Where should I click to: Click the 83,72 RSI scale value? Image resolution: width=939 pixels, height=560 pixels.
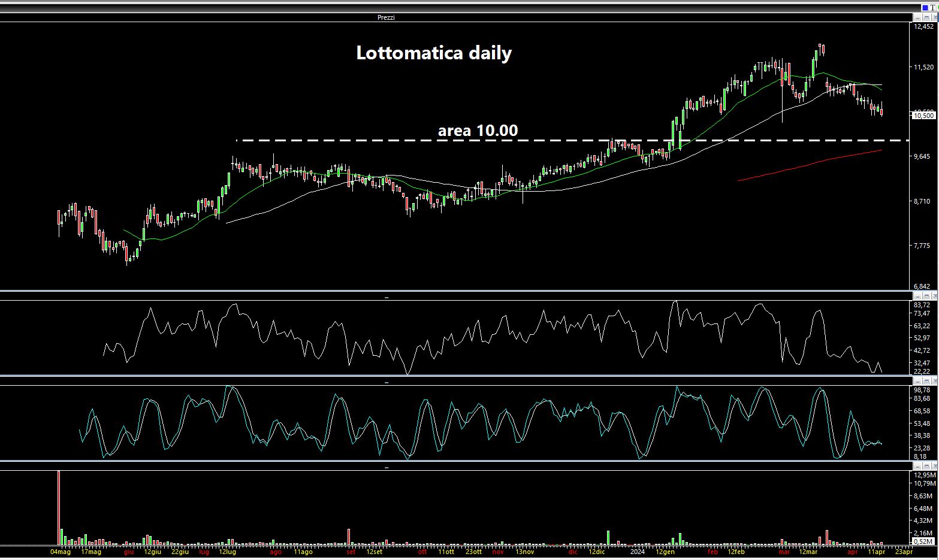[x=922, y=305]
